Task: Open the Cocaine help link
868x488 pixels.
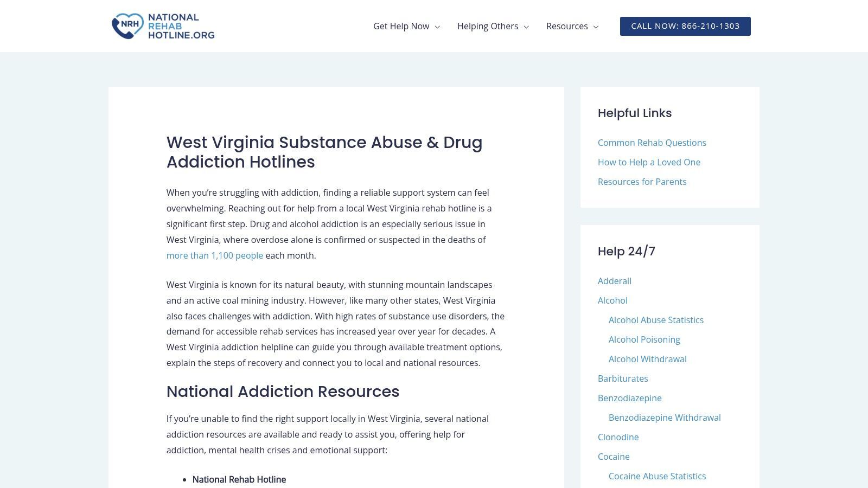Action: pos(614,457)
